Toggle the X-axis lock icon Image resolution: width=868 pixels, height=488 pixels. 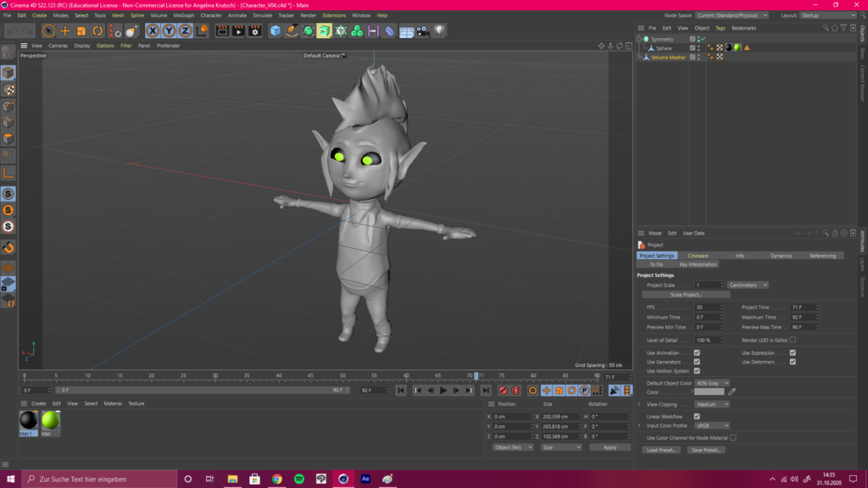coord(153,30)
